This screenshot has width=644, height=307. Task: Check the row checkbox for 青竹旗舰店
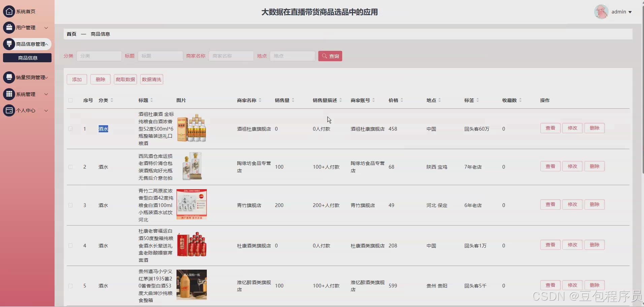(x=71, y=205)
